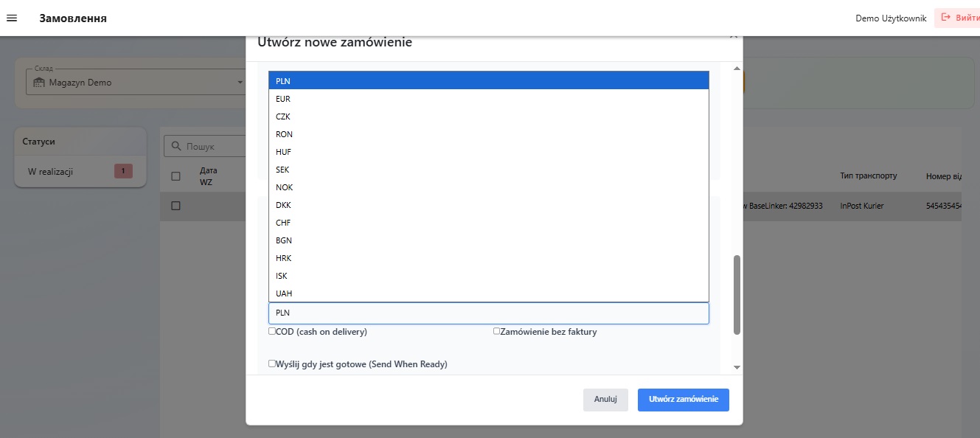Image resolution: width=980 pixels, height=438 pixels.
Task: Toggle Wyślij gdy jest gotowe checkbox
Action: point(272,364)
